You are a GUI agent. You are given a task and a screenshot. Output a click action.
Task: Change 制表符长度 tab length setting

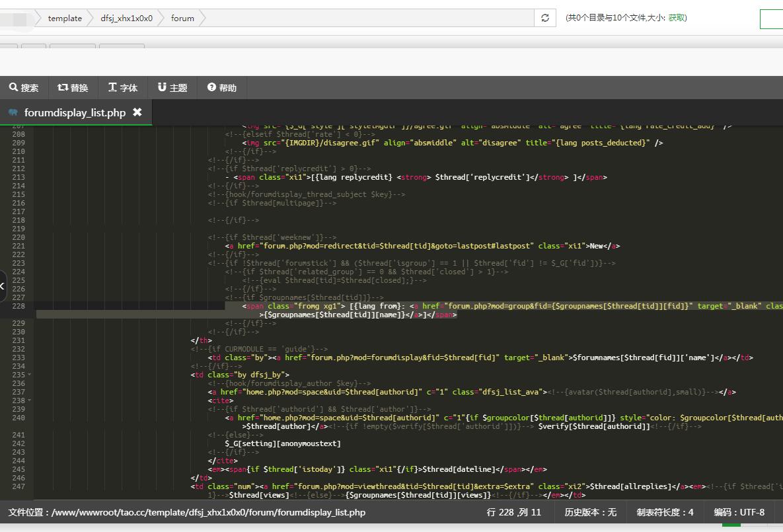tap(665, 512)
